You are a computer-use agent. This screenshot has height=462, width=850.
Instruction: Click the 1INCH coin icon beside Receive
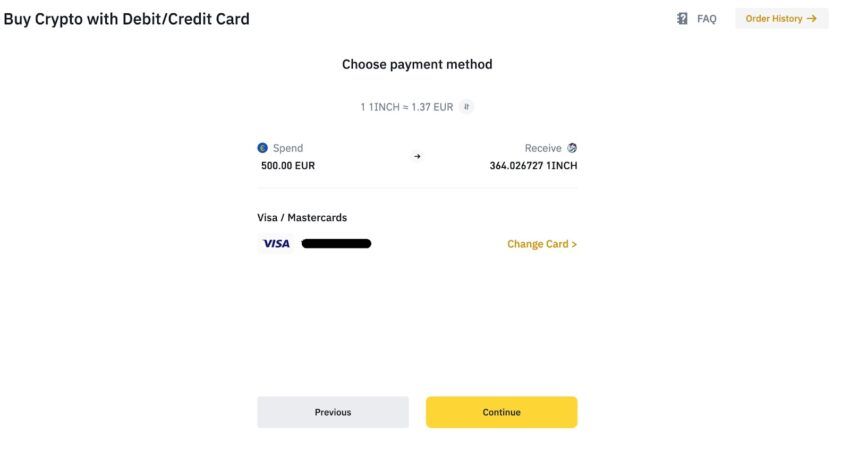pyautogui.click(x=572, y=147)
